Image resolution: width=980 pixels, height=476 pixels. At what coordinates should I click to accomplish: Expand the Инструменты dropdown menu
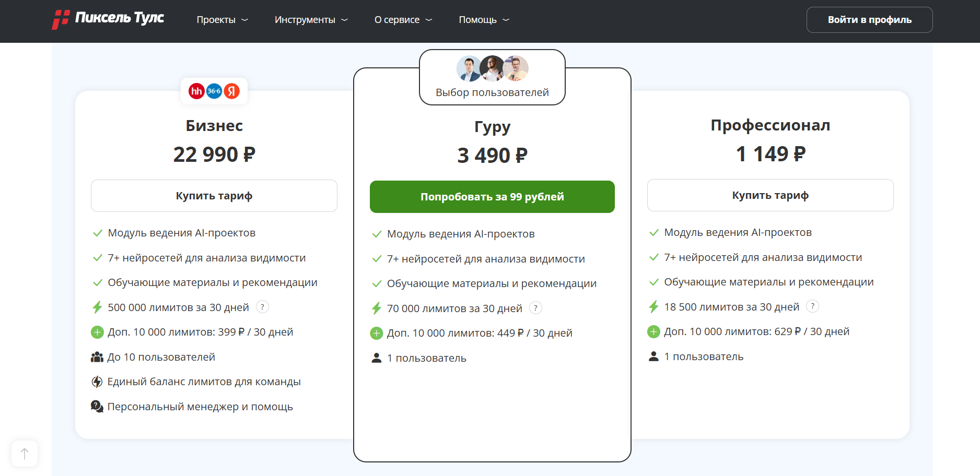pyautogui.click(x=311, y=20)
